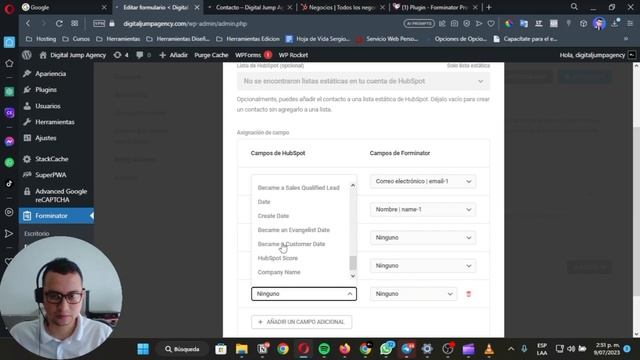This screenshot has width=640, height=360.
Task: Open the Hosting bookmarks folder
Action: (x=41, y=39)
